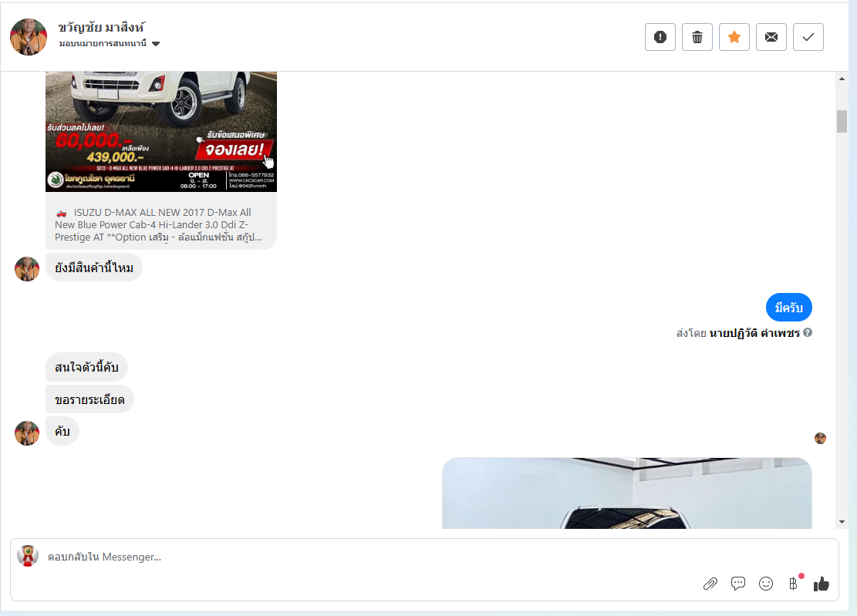
Task: Click the scrollbar up arrow of the chat
Action: coord(842,79)
